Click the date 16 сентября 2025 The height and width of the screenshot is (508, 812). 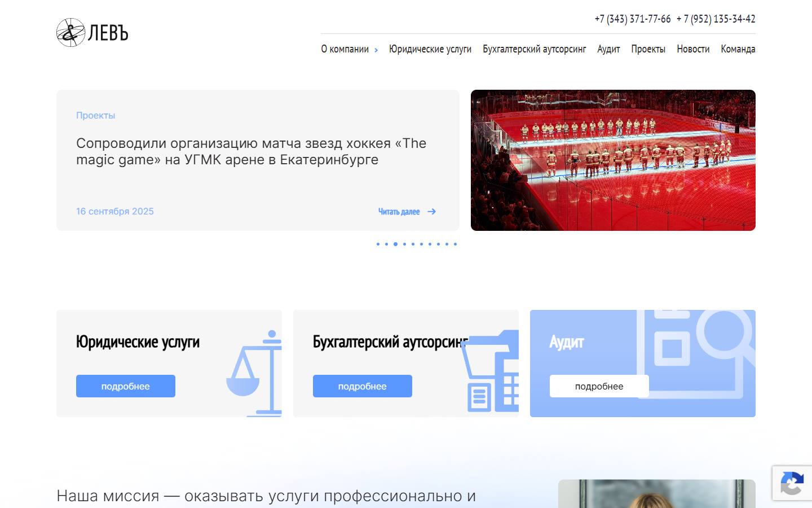[115, 211]
